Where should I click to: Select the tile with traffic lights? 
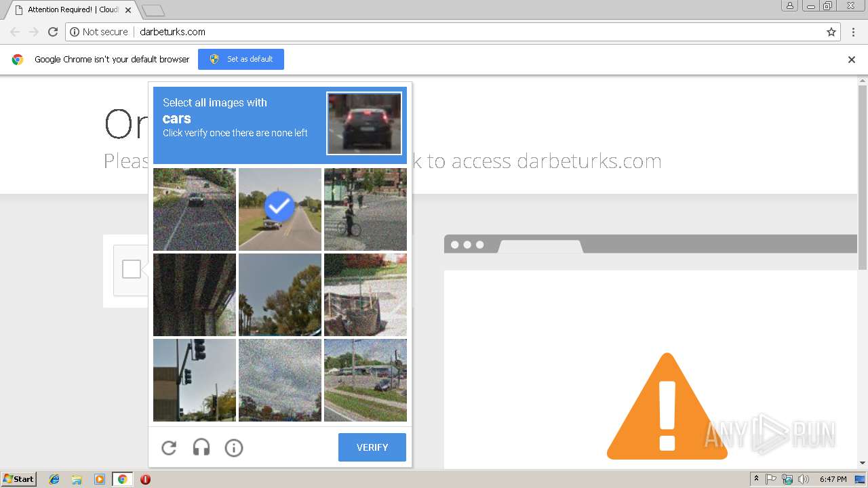195,380
